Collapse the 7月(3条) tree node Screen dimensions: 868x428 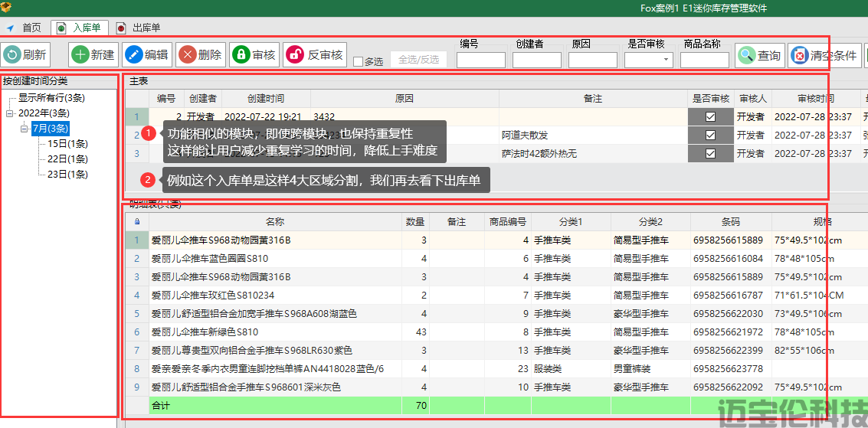click(25, 129)
